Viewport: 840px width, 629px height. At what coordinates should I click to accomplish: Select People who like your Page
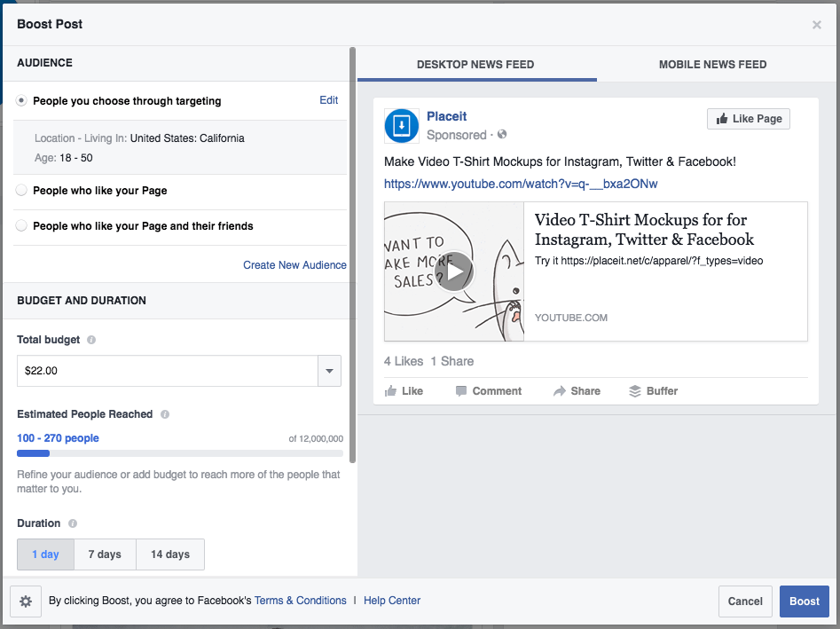tap(21, 190)
